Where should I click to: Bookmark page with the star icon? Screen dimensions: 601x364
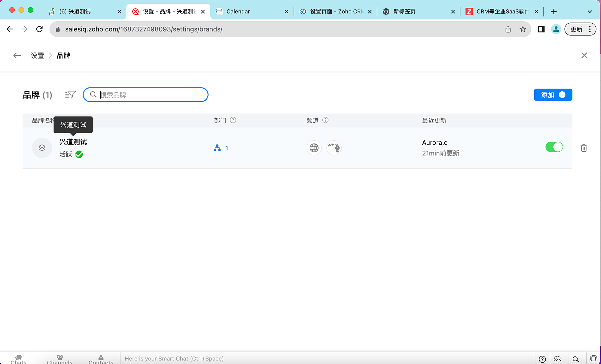523,29
